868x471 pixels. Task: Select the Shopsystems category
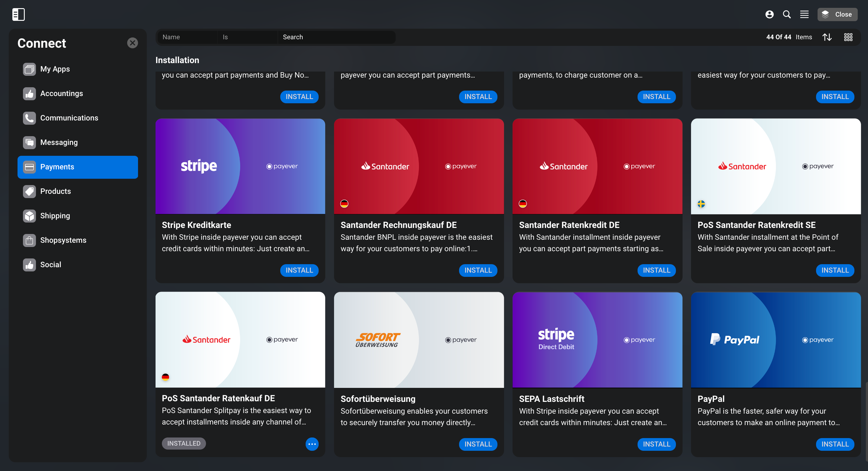[x=78, y=241]
